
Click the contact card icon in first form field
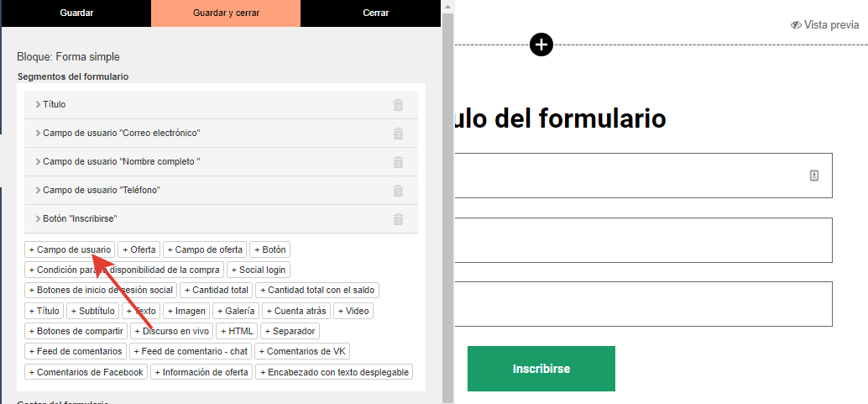pyautogui.click(x=813, y=175)
